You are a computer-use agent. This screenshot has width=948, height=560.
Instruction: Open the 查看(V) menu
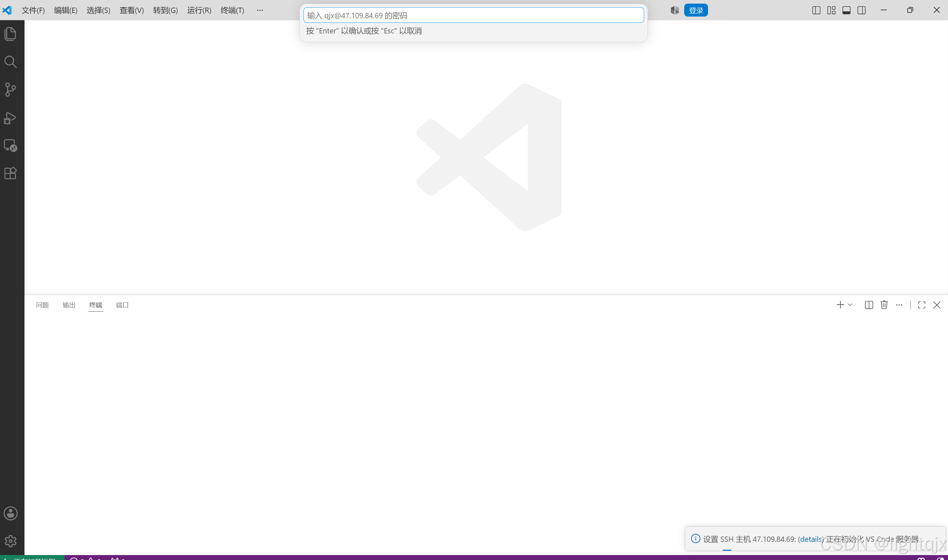point(132,10)
